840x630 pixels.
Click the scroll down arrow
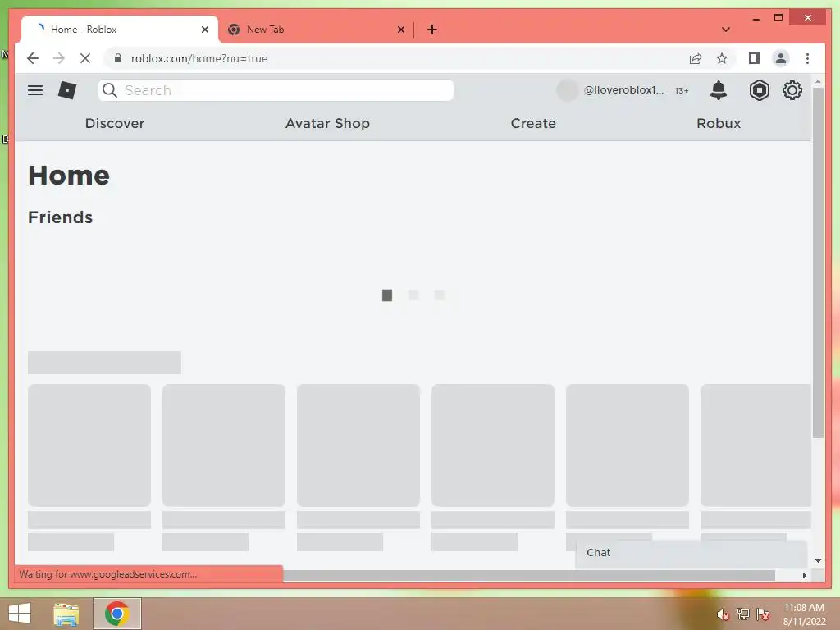point(818,561)
